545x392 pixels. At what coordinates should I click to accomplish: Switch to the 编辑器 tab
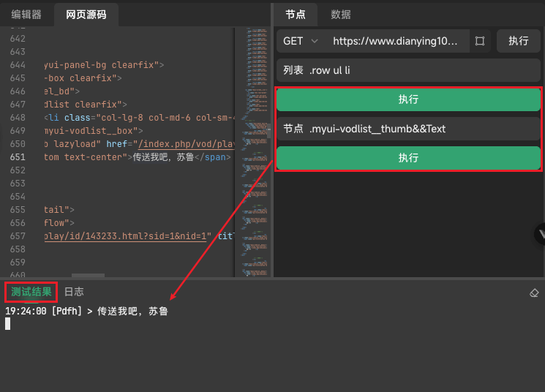(26, 14)
